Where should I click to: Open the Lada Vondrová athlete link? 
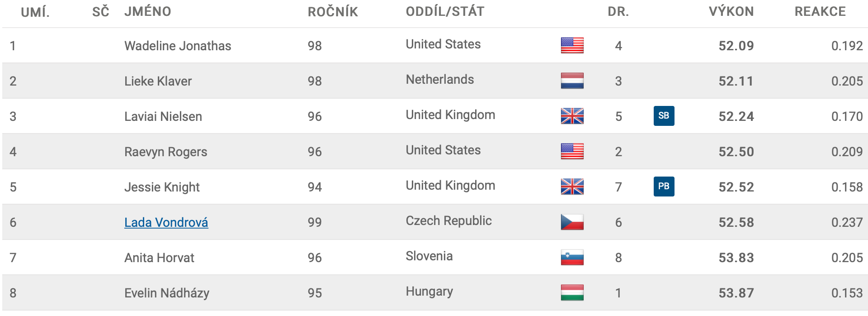point(166,222)
